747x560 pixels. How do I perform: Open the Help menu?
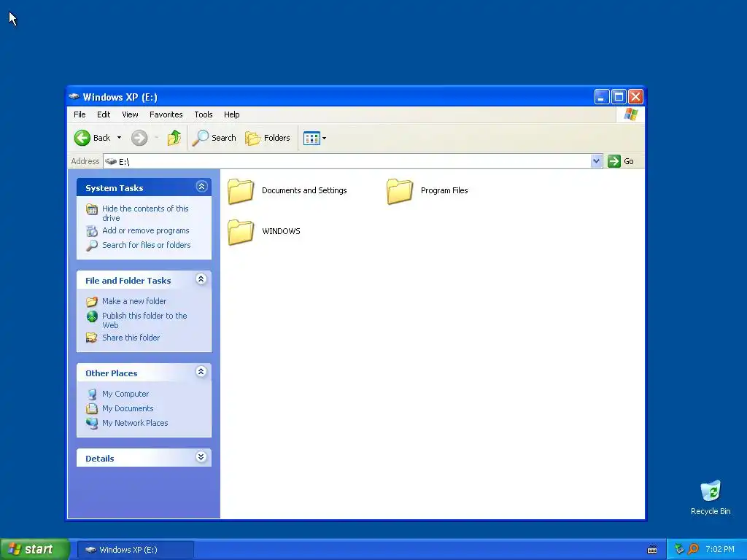231,114
